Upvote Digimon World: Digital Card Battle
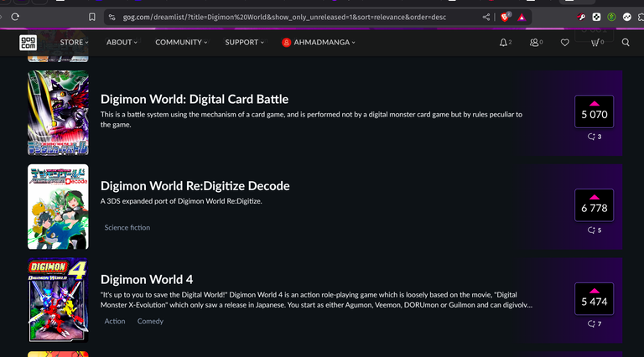 click(x=595, y=111)
